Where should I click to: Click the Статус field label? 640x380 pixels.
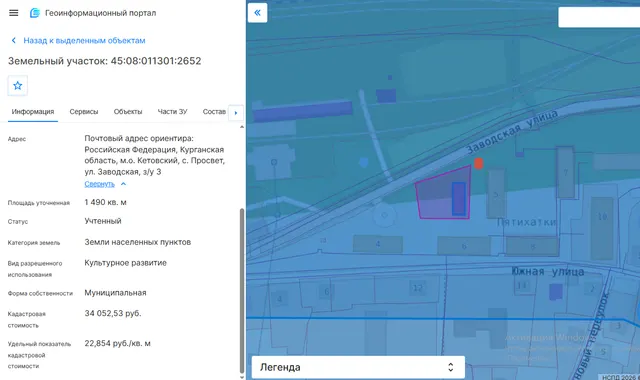tap(18, 221)
